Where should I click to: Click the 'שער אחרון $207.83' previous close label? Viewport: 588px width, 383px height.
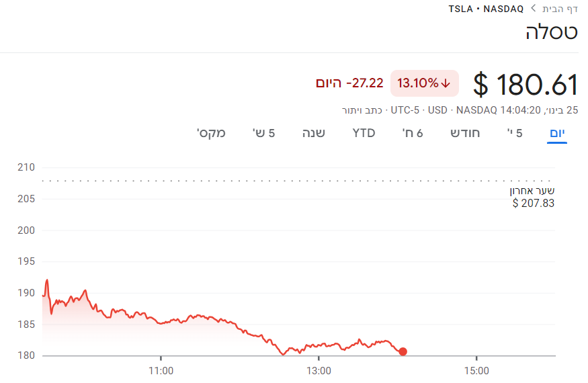[533, 197]
